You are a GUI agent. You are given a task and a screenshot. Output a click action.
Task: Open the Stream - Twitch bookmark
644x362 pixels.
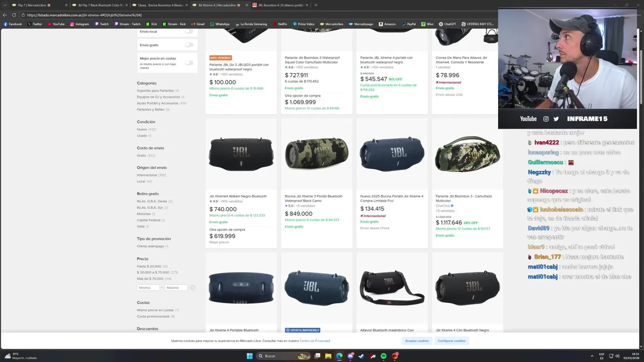click(127, 24)
